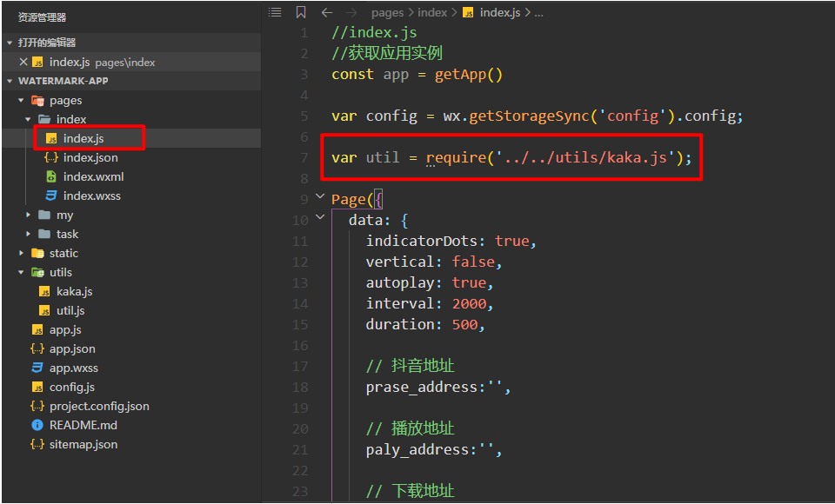Click the info icon of README.md
The height and width of the screenshot is (504, 835).
tap(37, 425)
